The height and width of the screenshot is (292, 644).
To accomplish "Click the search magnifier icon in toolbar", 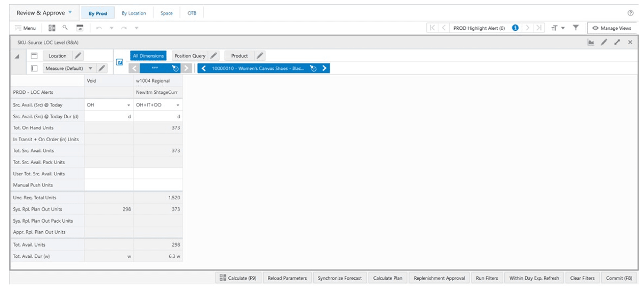I will (x=65, y=28).
